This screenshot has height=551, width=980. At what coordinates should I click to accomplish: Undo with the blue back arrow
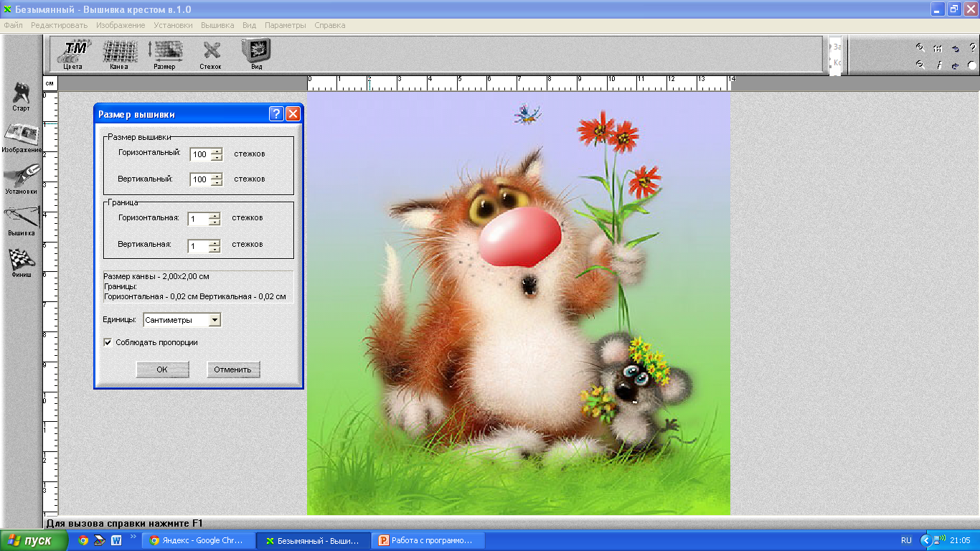tap(956, 48)
